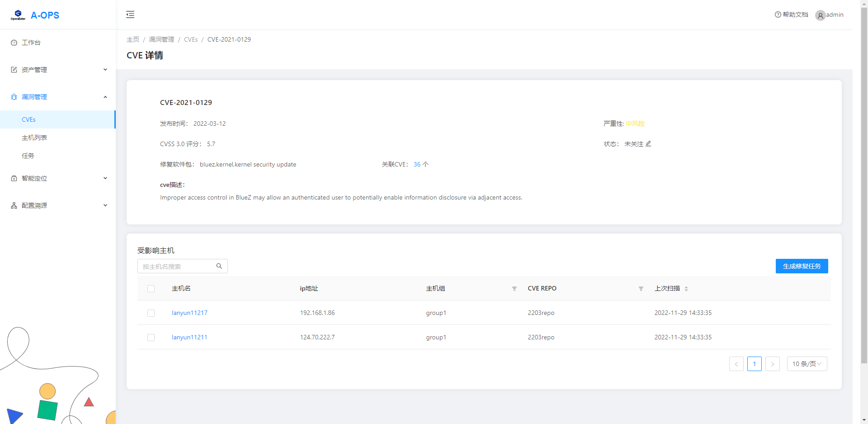Image resolution: width=868 pixels, height=424 pixels.
Task: Click the edit pencil icon beside 未关注 status
Action: tap(648, 143)
